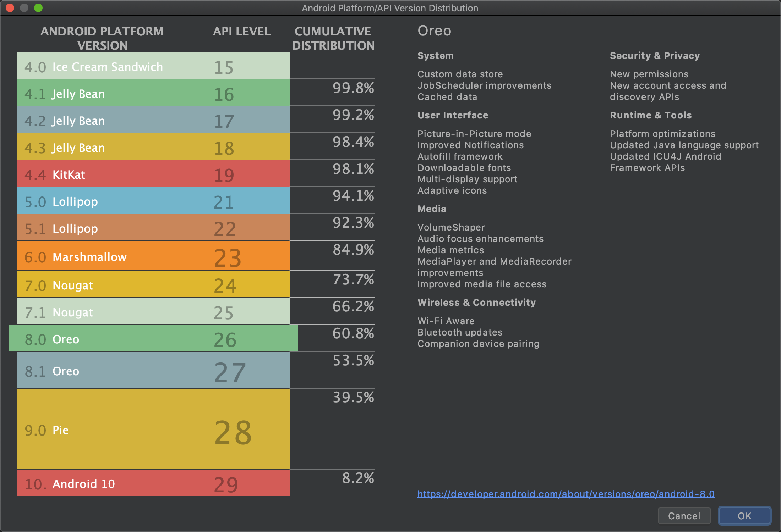
Task: Confirm with the OK button
Action: 744,516
